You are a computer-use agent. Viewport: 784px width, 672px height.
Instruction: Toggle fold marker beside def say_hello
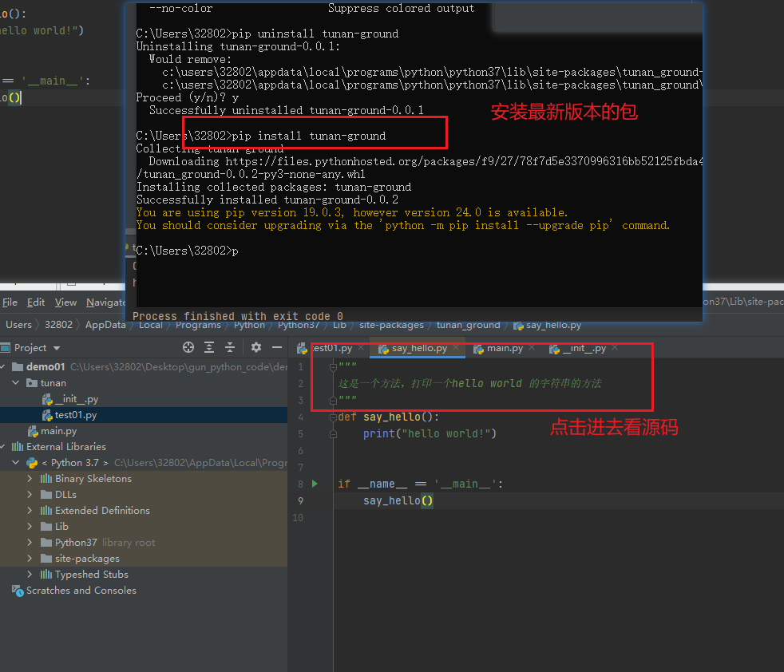pos(331,417)
